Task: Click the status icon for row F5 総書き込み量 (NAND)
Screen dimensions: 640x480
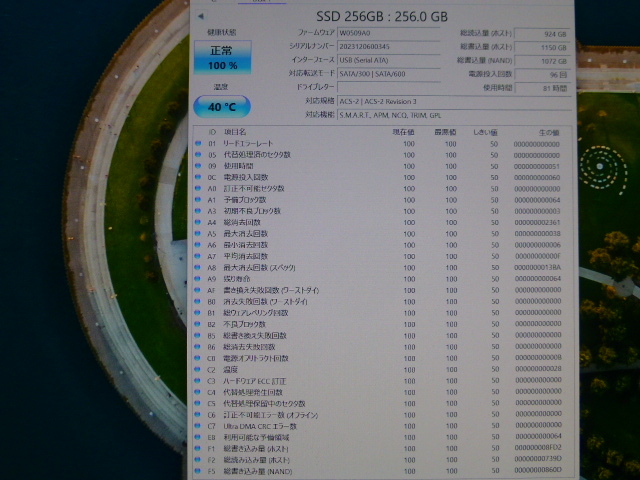Action: (x=198, y=471)
